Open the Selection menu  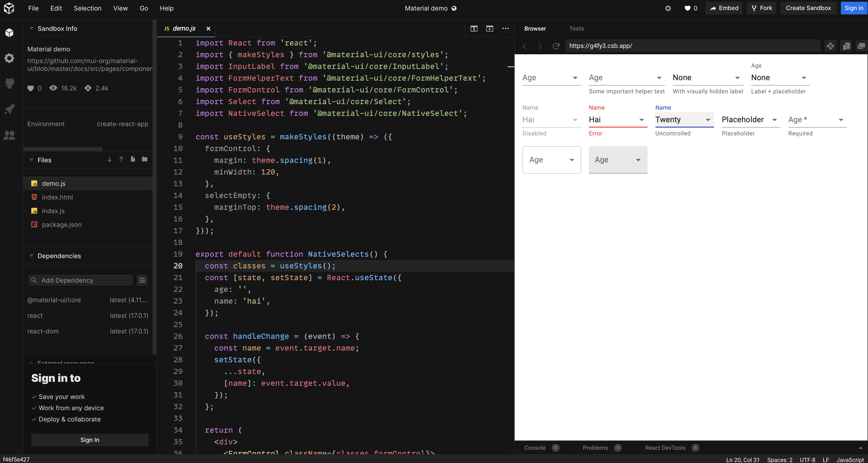coord(87,8)
